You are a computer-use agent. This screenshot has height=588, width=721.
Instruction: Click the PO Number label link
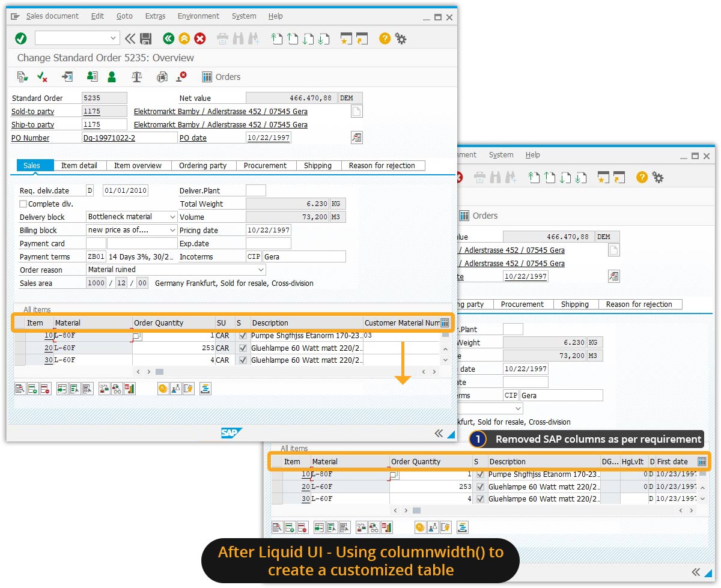point(31,138)
